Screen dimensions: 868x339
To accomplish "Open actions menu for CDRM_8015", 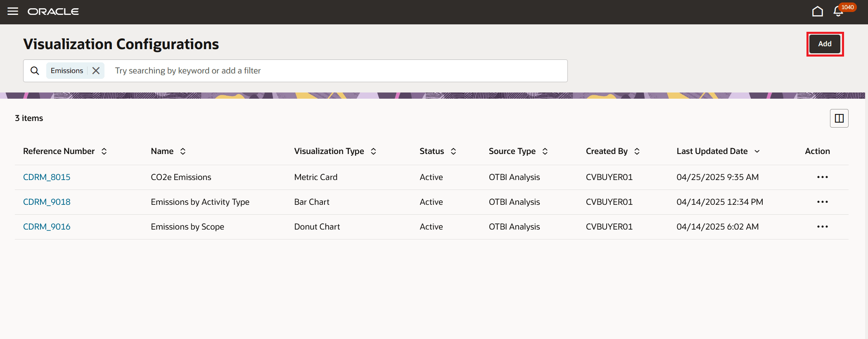I will click(822, 177).
